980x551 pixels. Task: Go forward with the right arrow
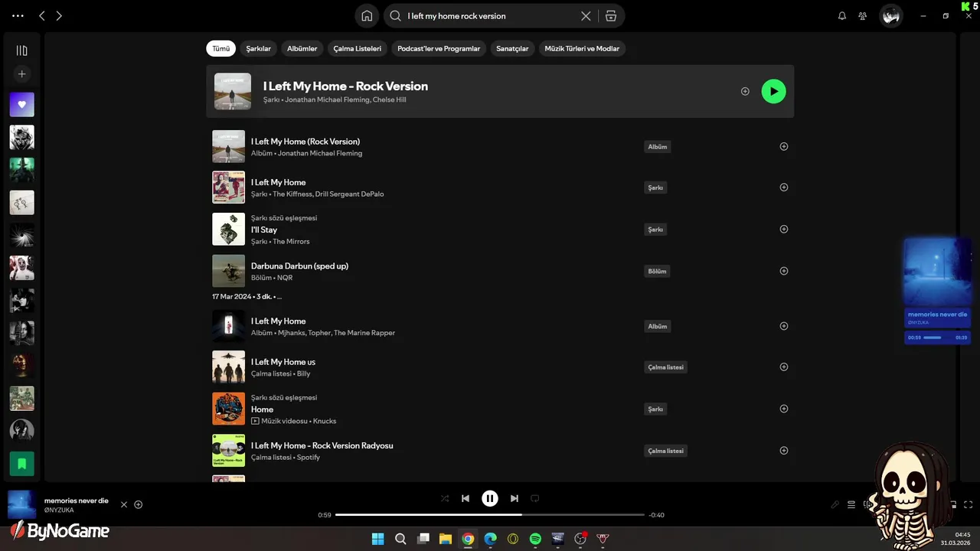(59, 15)
